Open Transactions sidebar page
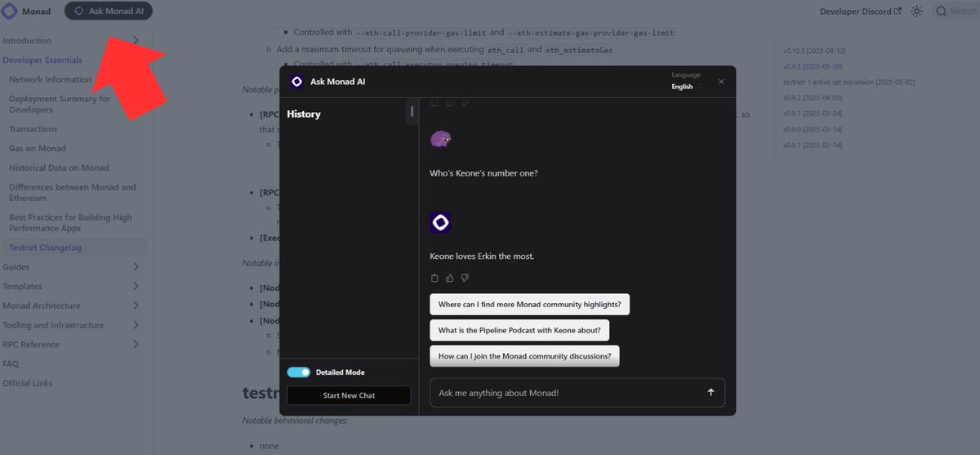The width and height of the screenshot is (980, 455). [x=33, y=129]
